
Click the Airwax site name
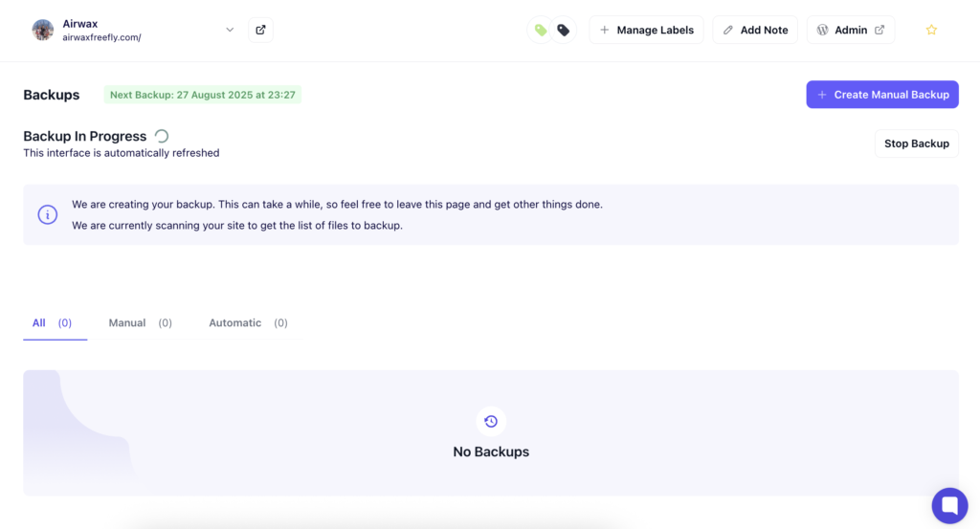pyautogui.click(x=80, y=24)
